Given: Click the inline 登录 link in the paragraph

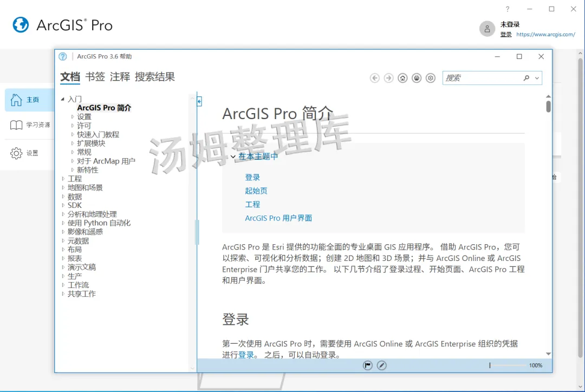Looking at the screenshot, I should point(246,355).
